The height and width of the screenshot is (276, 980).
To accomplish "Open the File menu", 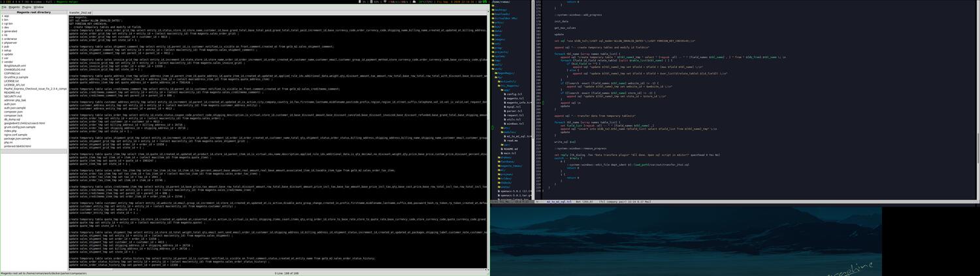I will click(4, 7).
